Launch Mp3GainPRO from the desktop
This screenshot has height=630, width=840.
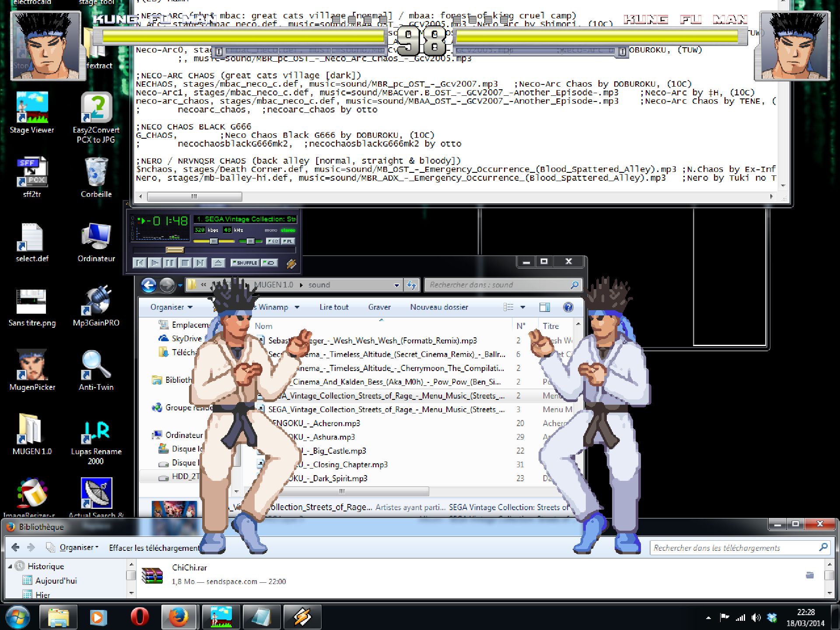pyautogui.click(x=96, y=306)
